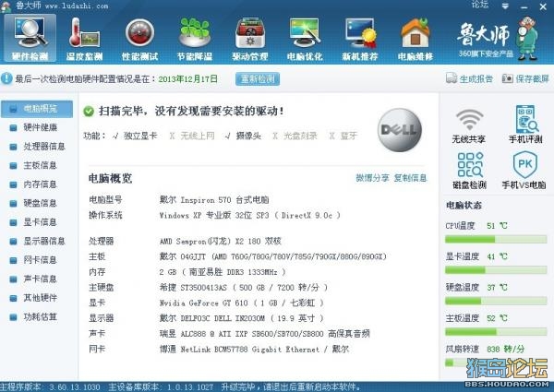Open 驱动管理 driver toolbox icon
This screenshot has width=554, height=392.
pos(250,38)
